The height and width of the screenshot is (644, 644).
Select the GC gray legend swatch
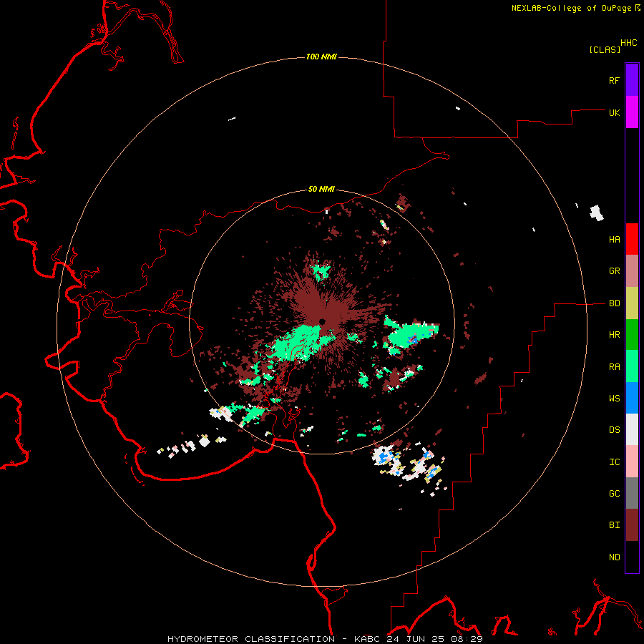click(x=632, y=493)
